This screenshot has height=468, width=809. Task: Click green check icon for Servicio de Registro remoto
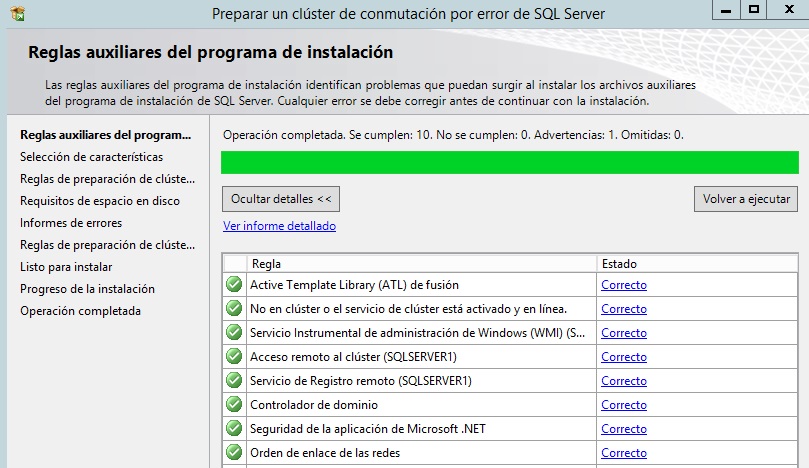click(234, 380)
